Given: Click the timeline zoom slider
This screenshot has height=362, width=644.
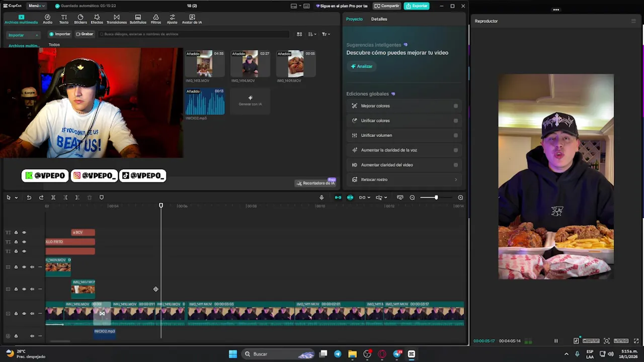Looking at the screenshot, I should pos(436,198).
